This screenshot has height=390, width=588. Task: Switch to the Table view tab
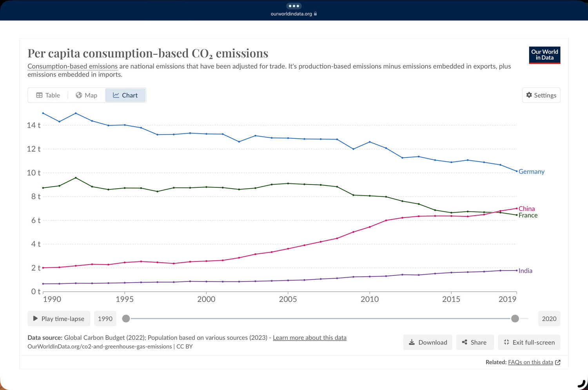click(48, 95)
